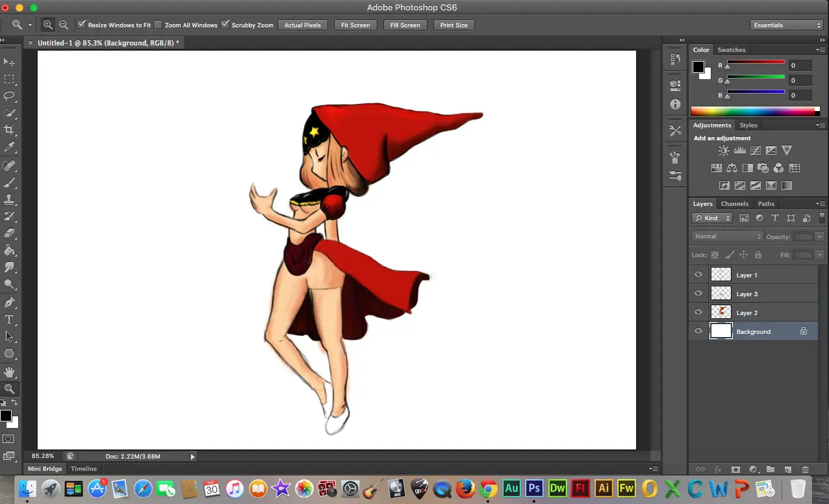Click the foreground color swatch in Color panel
Image resolution: width=829 pixels, height=504 pixels.
pos(698,67)
